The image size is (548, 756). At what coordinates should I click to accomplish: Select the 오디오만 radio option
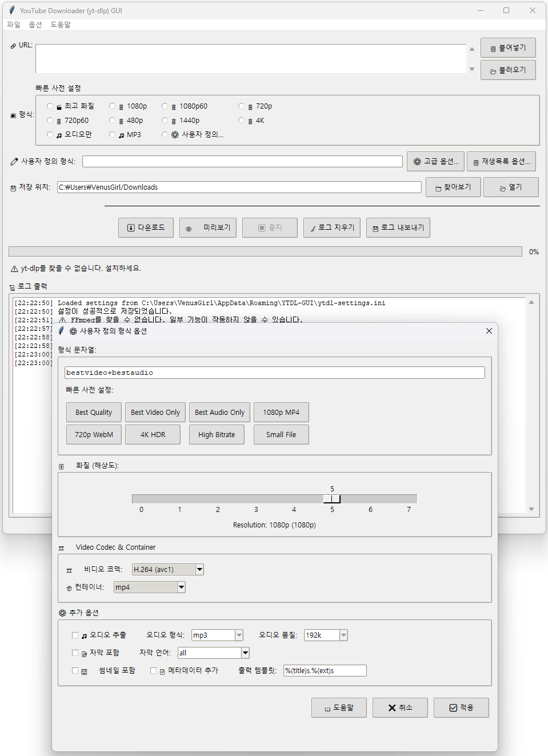coord(50,135)
